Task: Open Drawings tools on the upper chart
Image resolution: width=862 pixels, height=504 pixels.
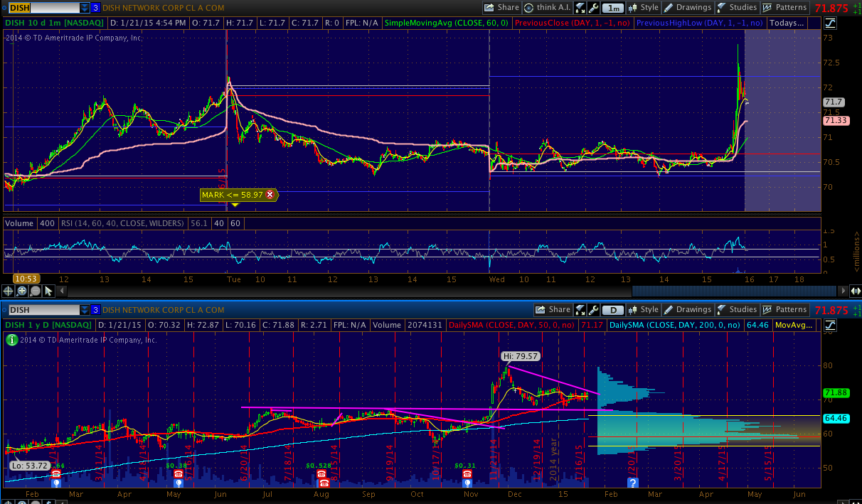Action: [687, 8]
